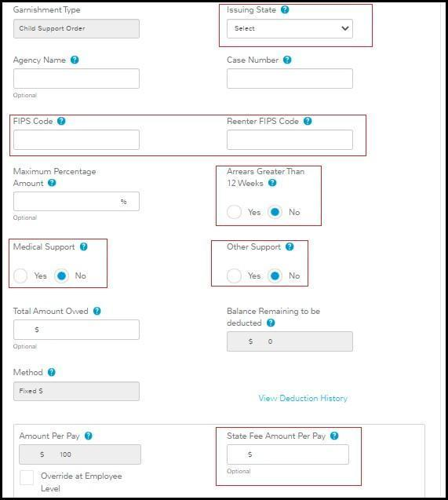
Task: Open View Deduction History link
Action: pyautogui.click(x=303, y=398)
